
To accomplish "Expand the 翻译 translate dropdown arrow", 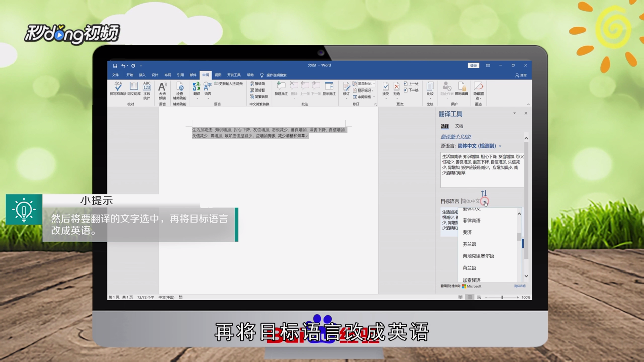I will (x=197, y=97).
